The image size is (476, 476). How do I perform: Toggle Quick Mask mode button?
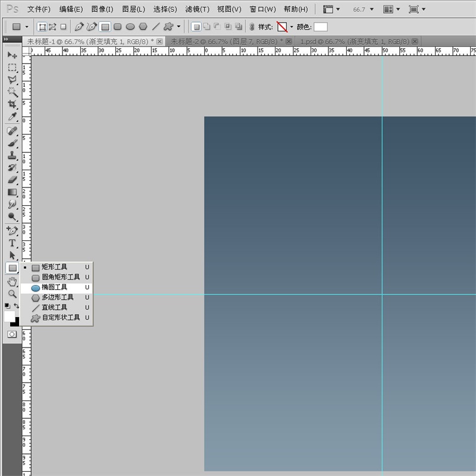pyautogui.click(x=12, y=334)
